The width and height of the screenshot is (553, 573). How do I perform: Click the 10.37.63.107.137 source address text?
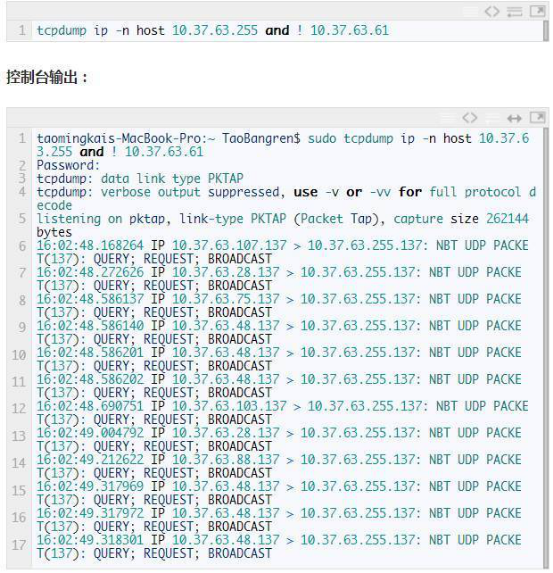[x=229, y=245]
